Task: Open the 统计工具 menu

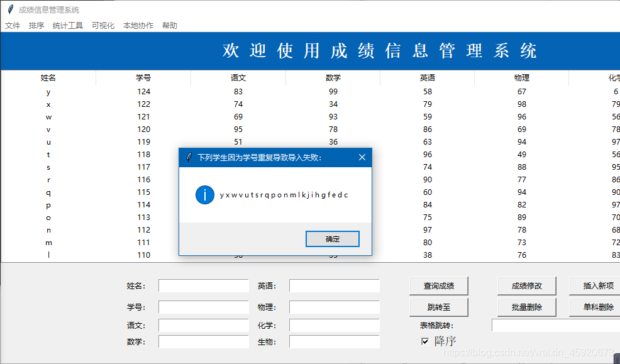Action: (x=67, y=25)
